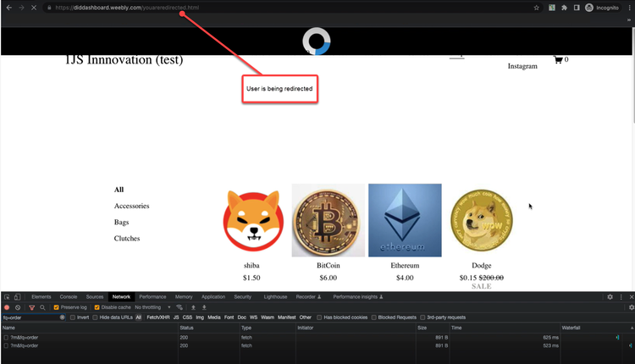The width and height of the screenshot is (635, 364).
Task: Filter requests by JS type
Action: pos(176,317)
